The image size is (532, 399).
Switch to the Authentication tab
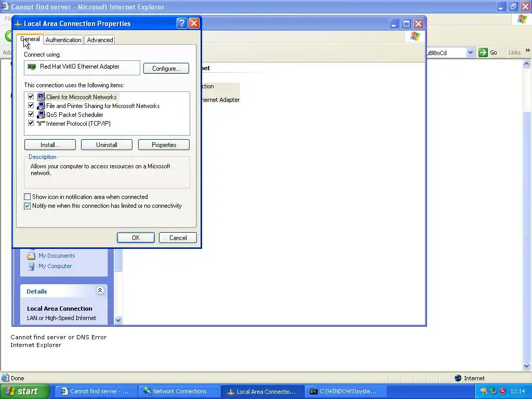63,40
